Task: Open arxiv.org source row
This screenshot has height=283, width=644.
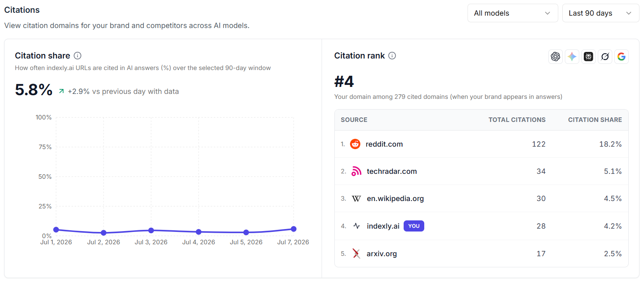Action: click(x=481, y=254)
